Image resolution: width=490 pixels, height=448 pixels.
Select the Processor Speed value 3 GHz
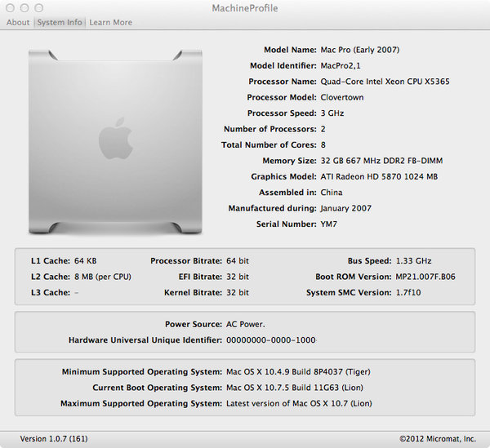coord(332,113)
